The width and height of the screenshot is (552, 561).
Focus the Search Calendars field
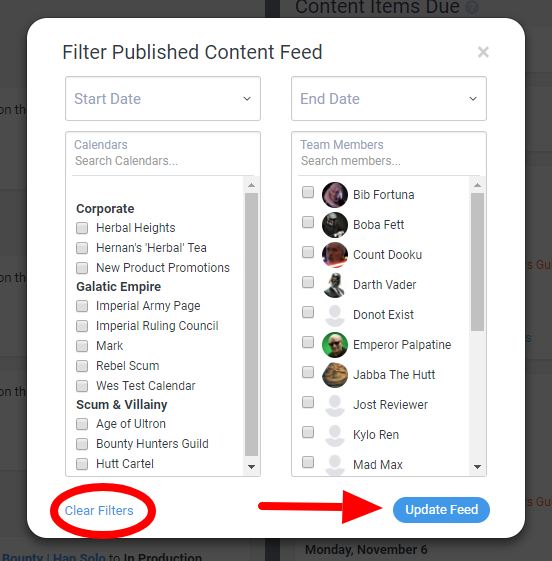point(163,161)
